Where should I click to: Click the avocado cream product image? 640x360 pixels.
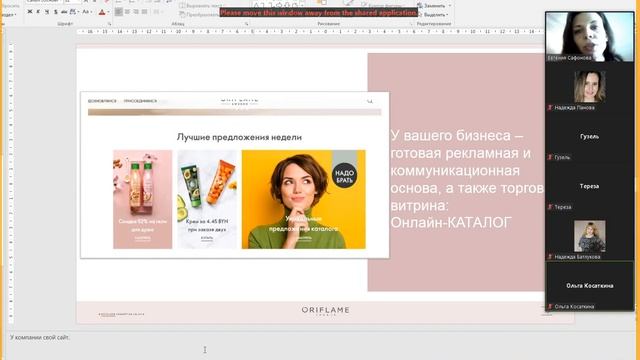pyautogui.click(x=207, y=199)
